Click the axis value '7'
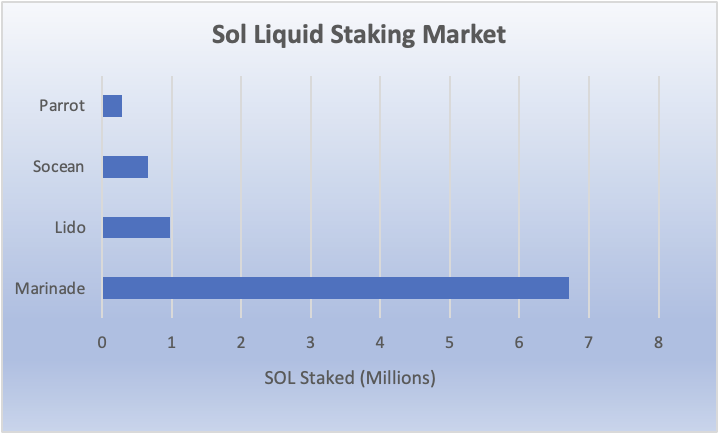The width and height of the screenshot is (718, 434). pyautogui.click(x=588, y=342)
